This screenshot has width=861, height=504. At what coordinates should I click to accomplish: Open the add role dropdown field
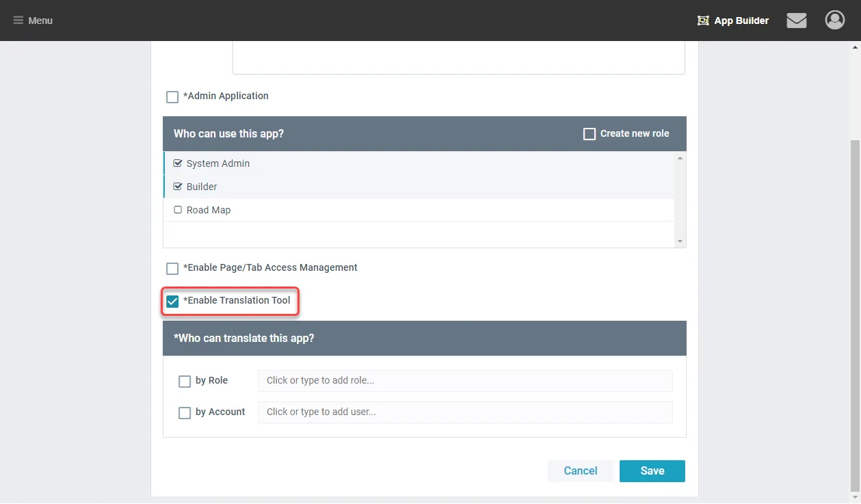click(464, 381)
